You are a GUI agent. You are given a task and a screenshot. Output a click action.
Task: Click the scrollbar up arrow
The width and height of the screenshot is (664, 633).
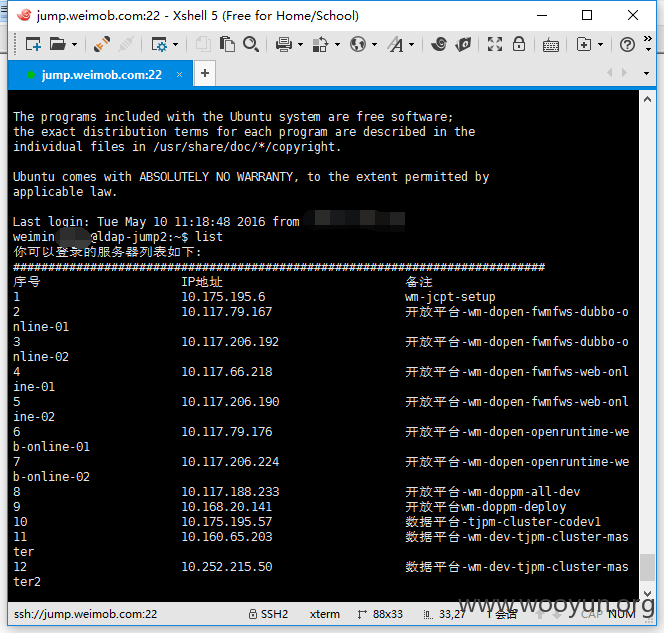point(647,100)
